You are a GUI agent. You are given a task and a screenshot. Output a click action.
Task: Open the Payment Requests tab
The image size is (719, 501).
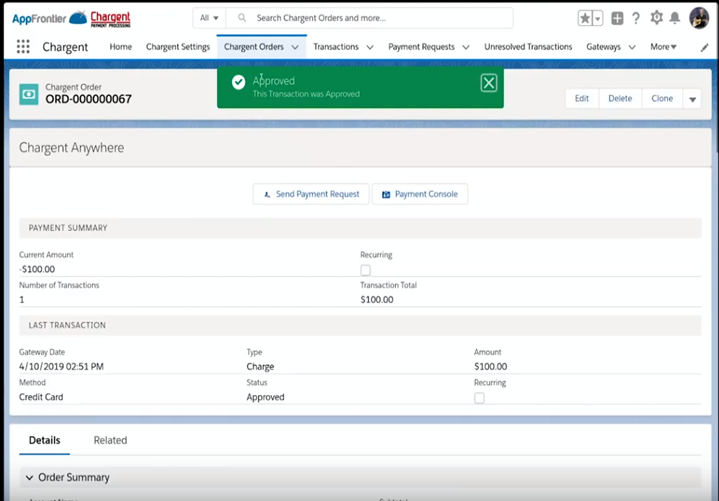coord(421,47)
